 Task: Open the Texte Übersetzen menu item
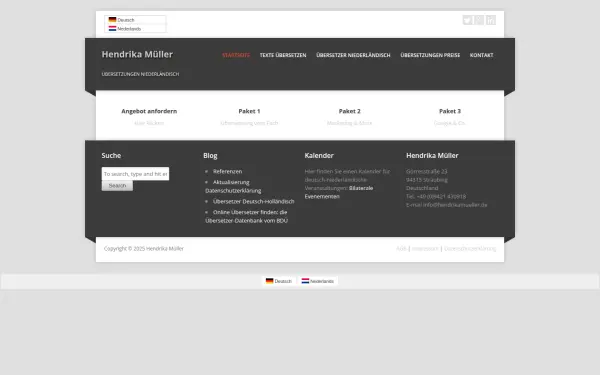tap(283, 55)
